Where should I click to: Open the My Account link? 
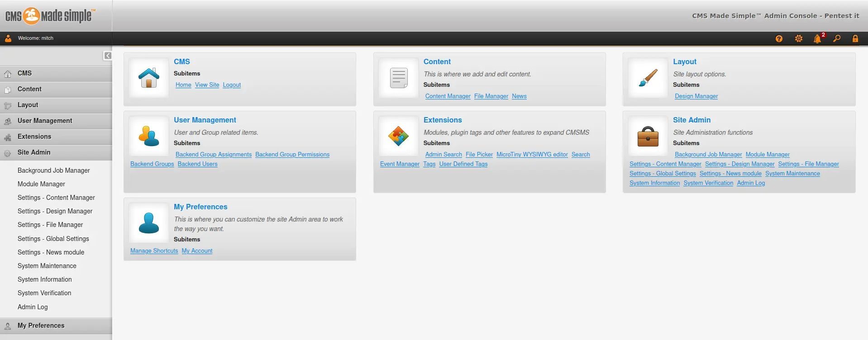click(x=197, y=251)
